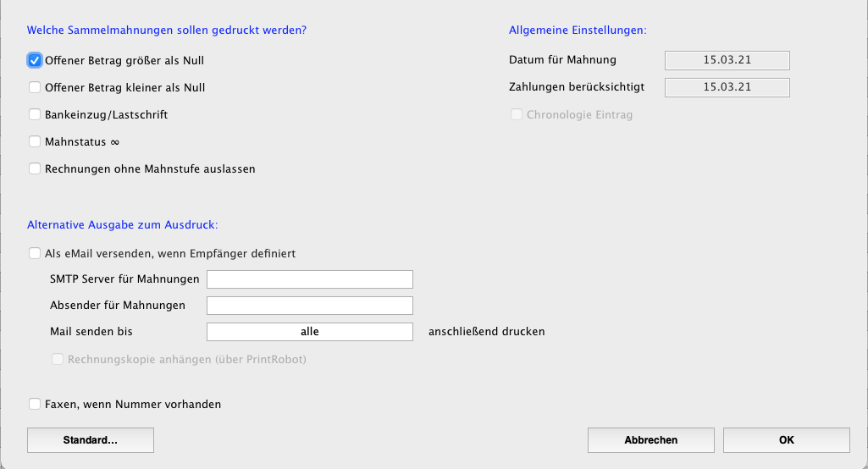Image resolution: width=868 pixels, height=469 pixels.
Task: Check 'Rechnungen ohne Mahnstufe auslassen'
Action: pyautogui.click(x=35, y=168)
